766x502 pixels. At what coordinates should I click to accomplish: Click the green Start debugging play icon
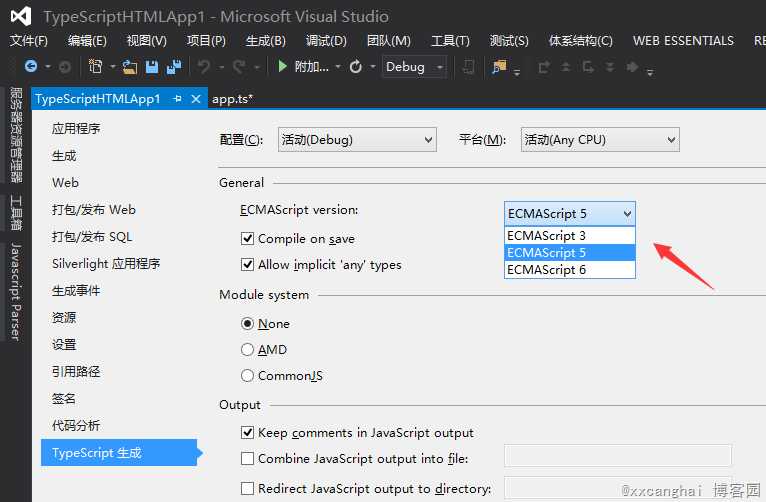(x=282, y=66)
